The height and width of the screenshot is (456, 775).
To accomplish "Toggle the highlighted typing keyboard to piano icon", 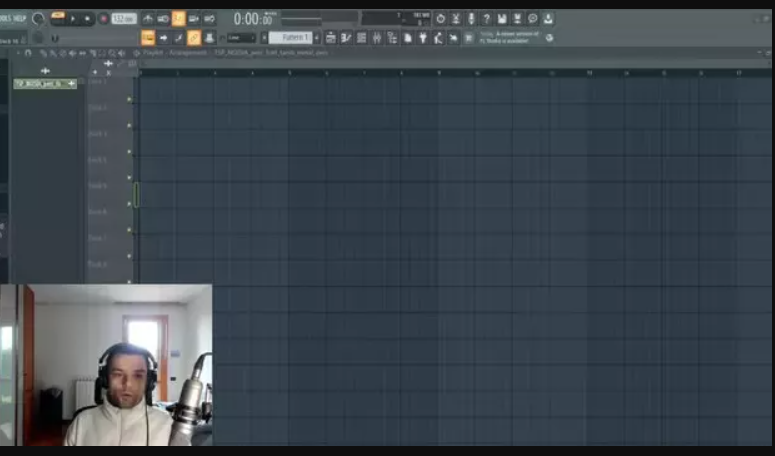I will 148,38.
